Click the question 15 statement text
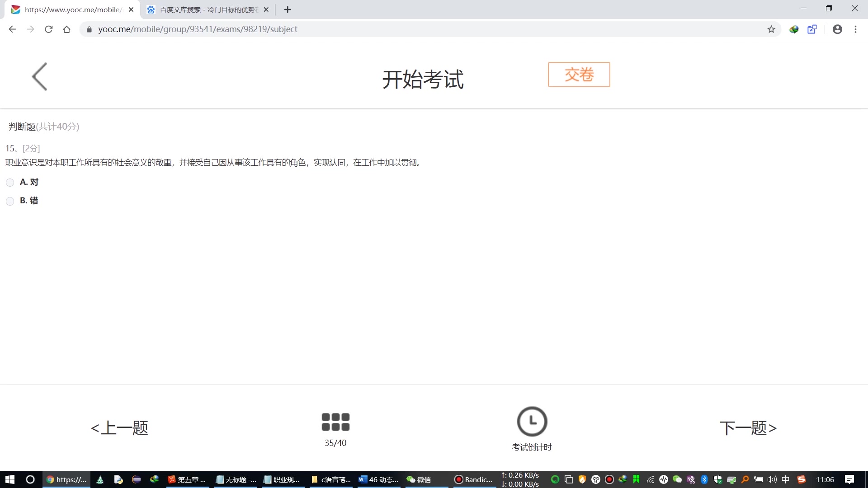Viewport: 868px width, 488px height. pyautogui.click(x=214, y=163)
